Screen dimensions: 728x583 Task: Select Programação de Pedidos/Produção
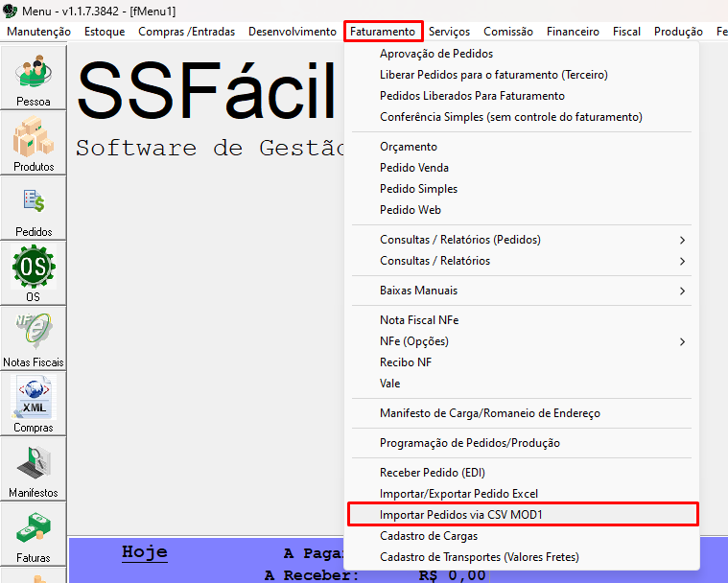(522, 443)
